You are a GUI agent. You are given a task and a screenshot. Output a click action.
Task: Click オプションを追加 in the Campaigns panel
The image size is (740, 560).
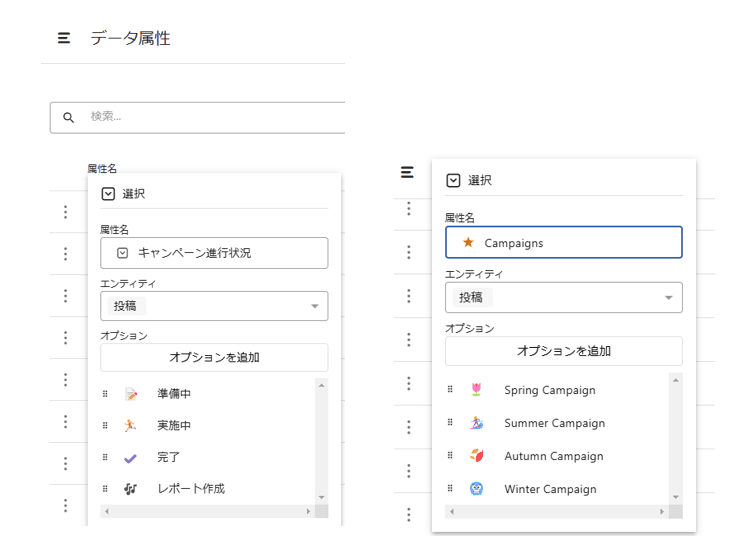pyautogui.click(x=563, y=351)
